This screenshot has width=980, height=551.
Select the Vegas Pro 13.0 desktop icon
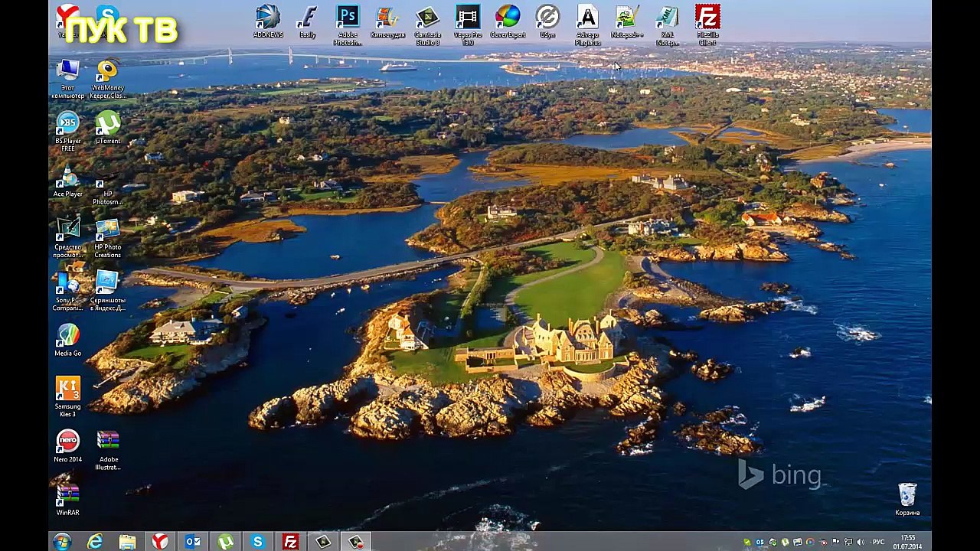click(x=467, y=17)
